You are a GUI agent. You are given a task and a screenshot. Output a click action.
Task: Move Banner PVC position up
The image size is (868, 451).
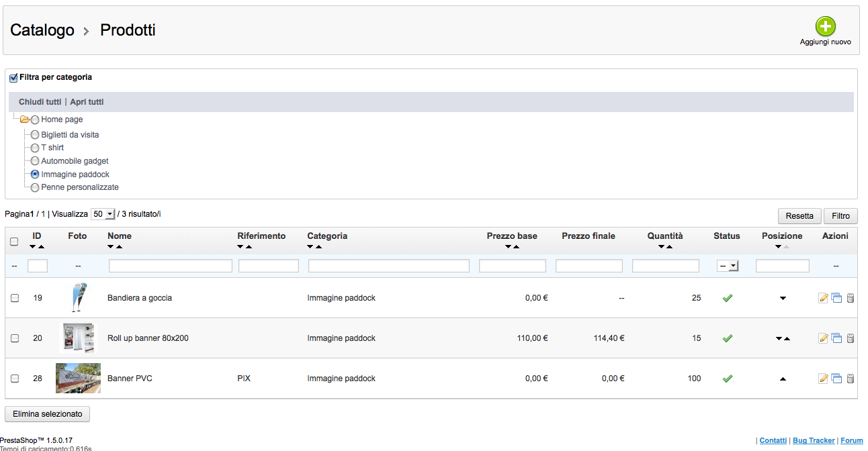(x=783, y=379)
